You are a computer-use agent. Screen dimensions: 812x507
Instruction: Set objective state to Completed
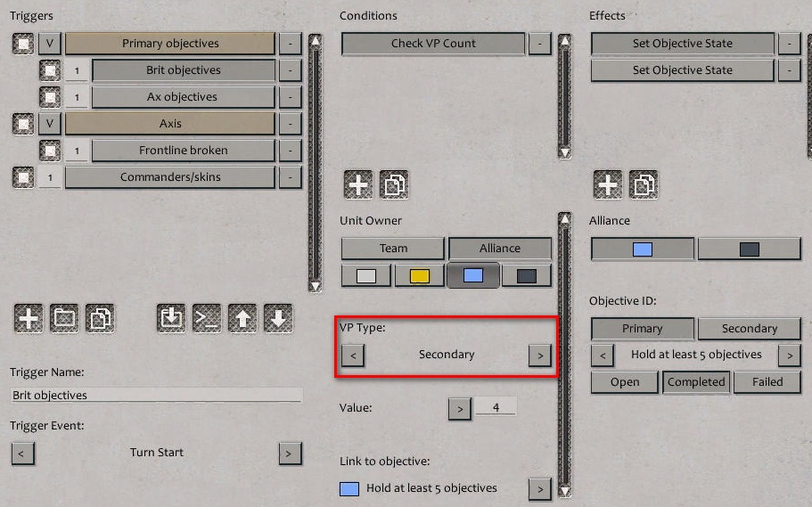(x=696, y=382)
